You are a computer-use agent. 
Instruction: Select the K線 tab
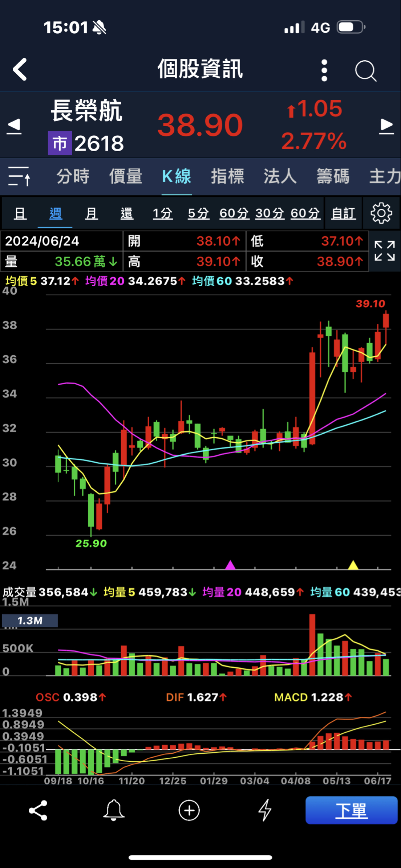tap(177, 177)
